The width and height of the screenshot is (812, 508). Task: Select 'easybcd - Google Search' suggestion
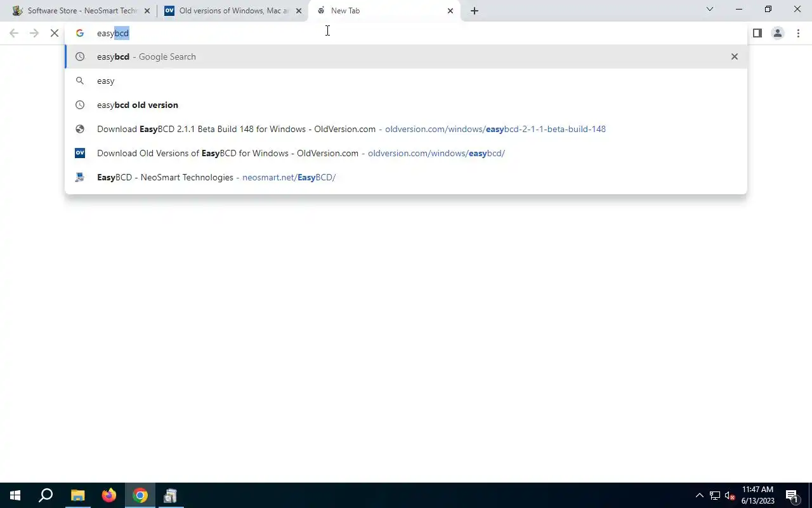[x=406, y=57]
